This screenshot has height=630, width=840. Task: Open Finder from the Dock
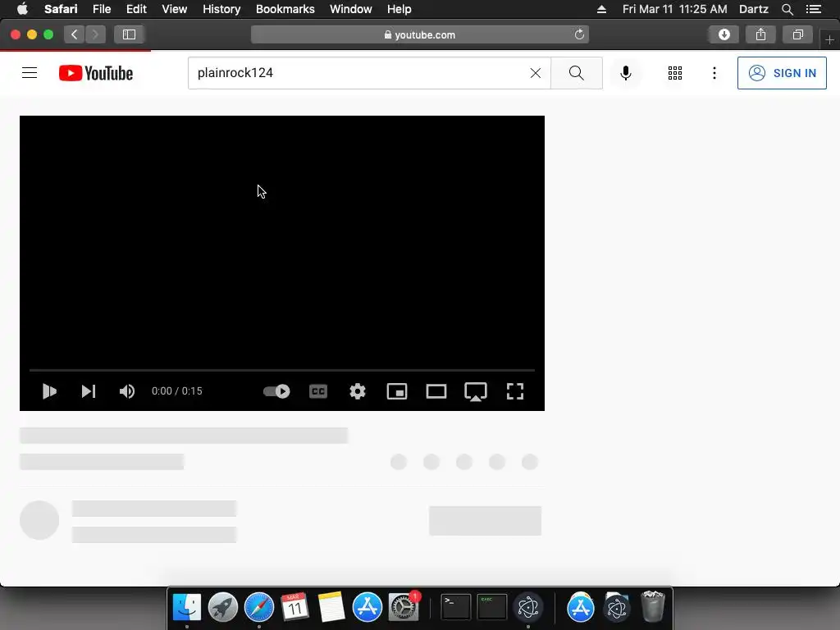[x=187, y=608]
